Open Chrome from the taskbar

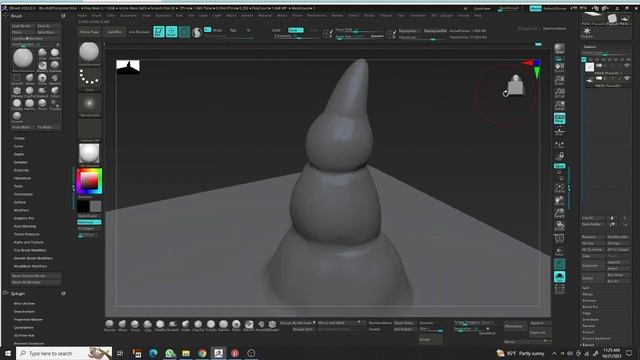pyautogui.click(x=202, y=353)
